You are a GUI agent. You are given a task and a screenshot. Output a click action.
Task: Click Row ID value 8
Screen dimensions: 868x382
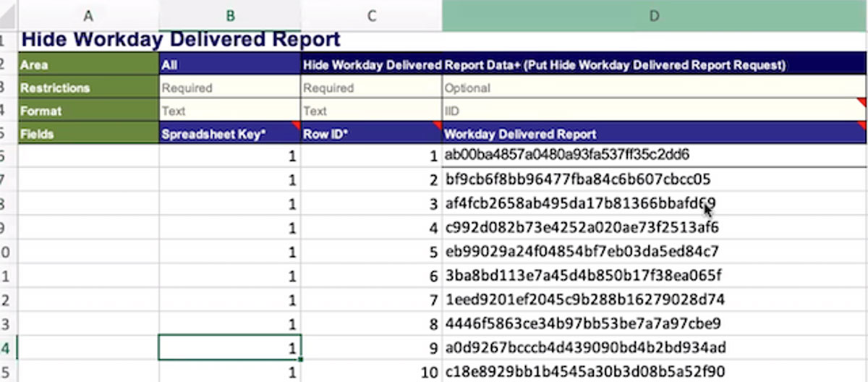[x=371, y=323]
